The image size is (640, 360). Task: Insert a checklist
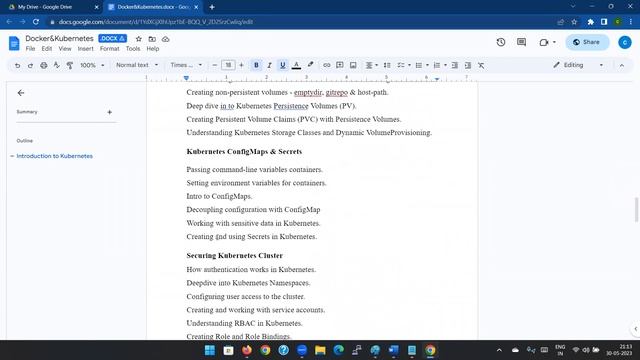point(401,65)
